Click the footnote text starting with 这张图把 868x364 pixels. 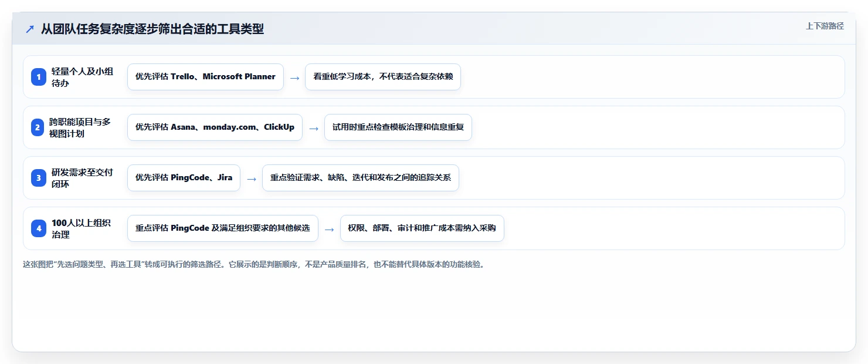(x=254, y=264)
